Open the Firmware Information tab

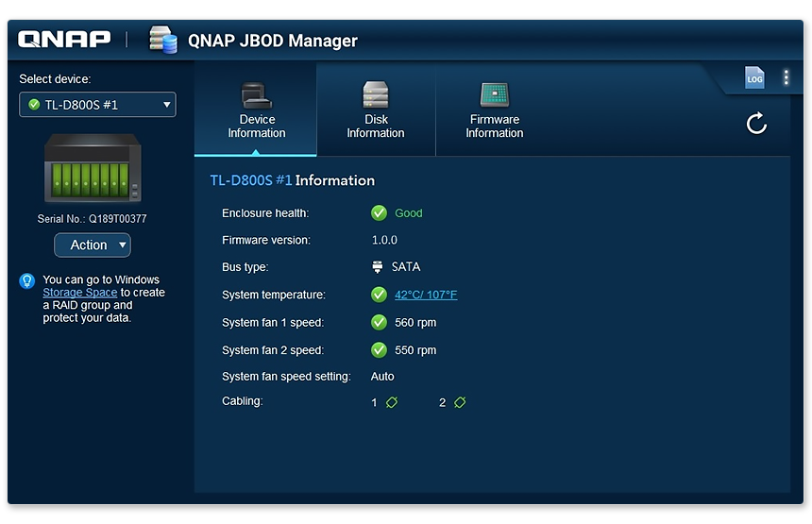coord(494,111)
